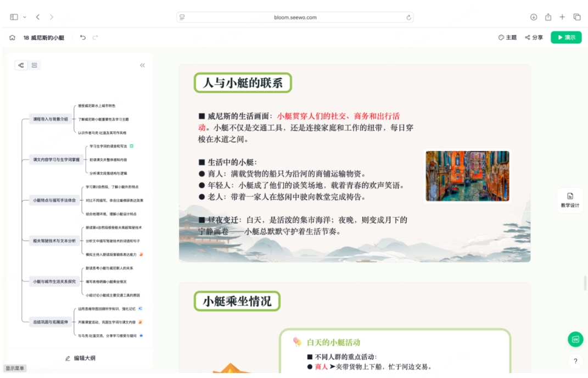Click the bloom.seewo.com address bar
Image resolution: width=588 pixels, height=378 pixels.
[x=295, y=18]
